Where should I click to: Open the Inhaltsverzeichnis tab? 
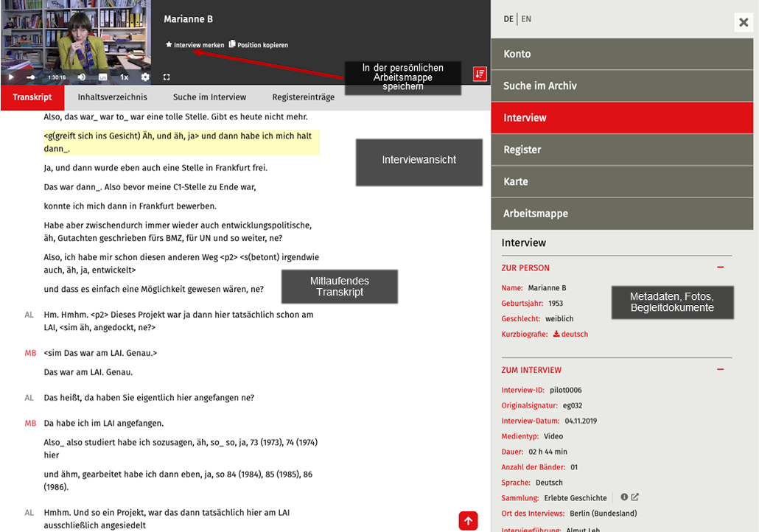112,97
